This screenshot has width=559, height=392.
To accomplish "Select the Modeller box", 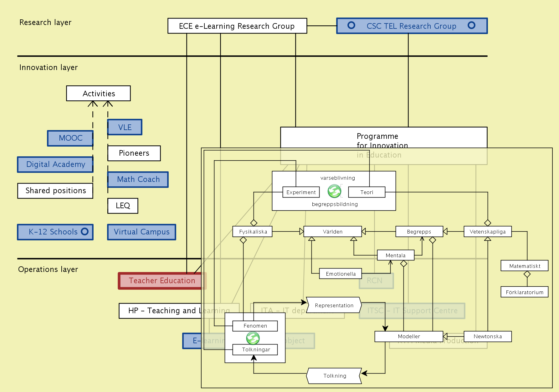I will [409, 336].
